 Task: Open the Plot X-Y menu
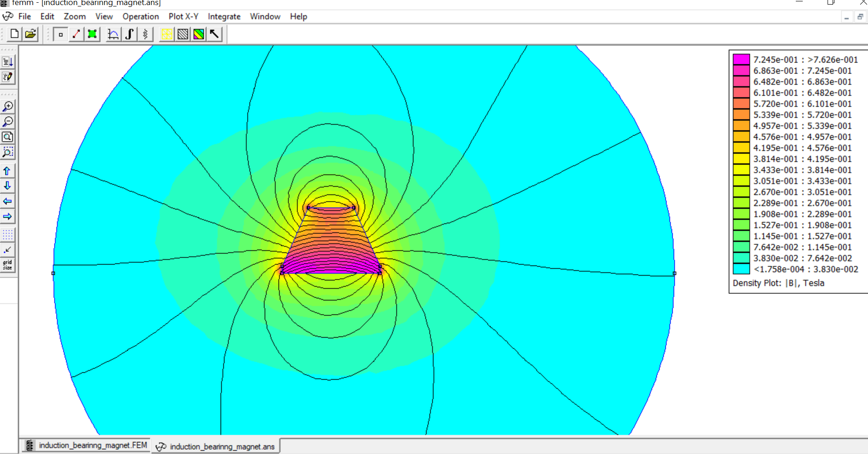[x=183, y=17]
